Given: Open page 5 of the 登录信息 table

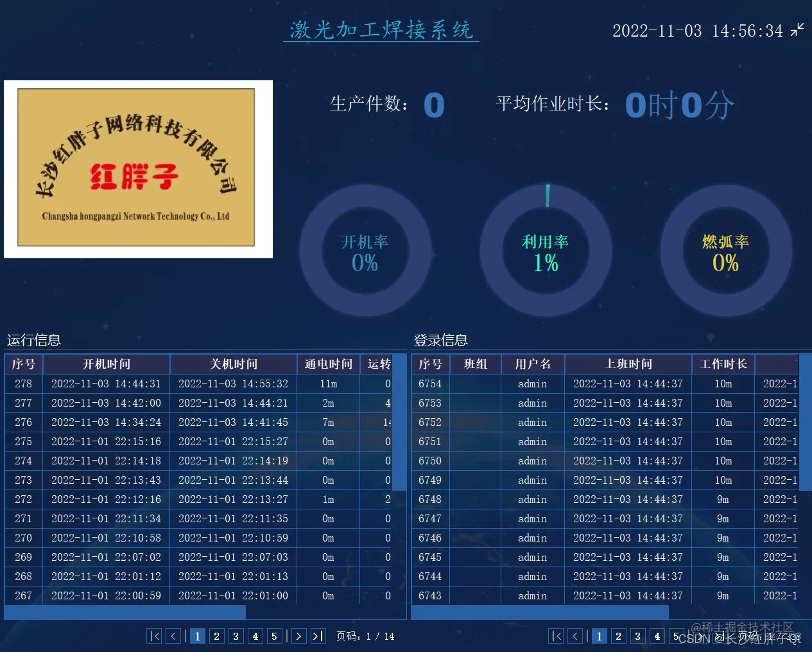Looking at the screenshot, I should [677, 636].
